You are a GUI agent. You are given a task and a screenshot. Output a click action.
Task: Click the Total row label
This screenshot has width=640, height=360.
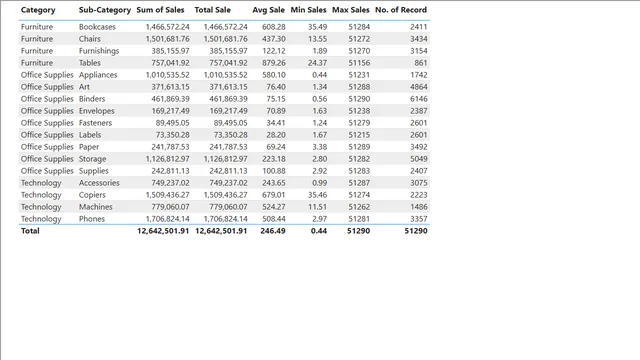30,231
